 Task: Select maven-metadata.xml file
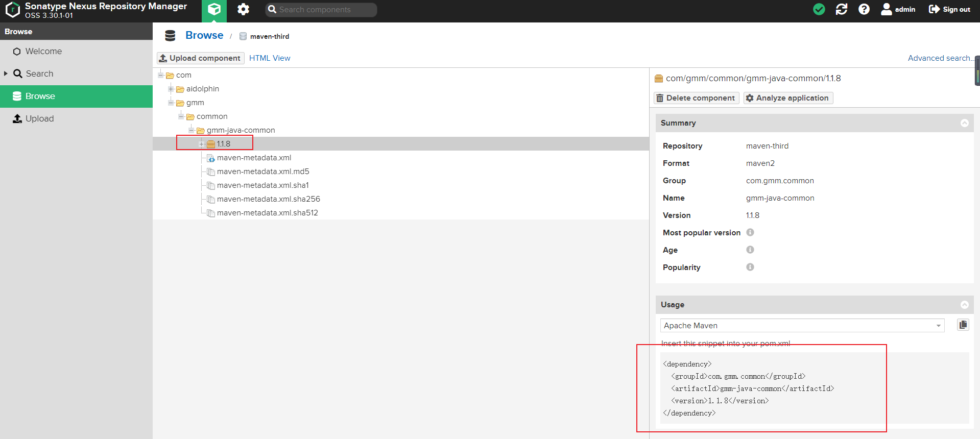pos(254,158)
